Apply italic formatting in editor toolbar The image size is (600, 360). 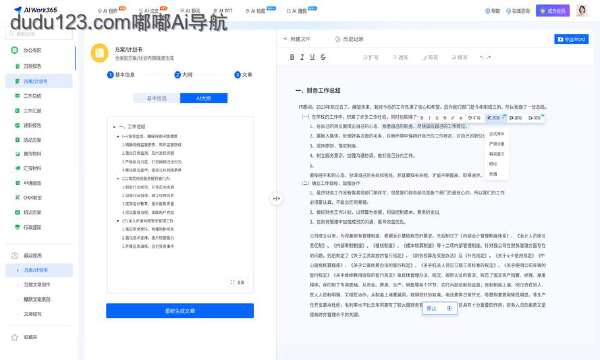tap(302, 57)
